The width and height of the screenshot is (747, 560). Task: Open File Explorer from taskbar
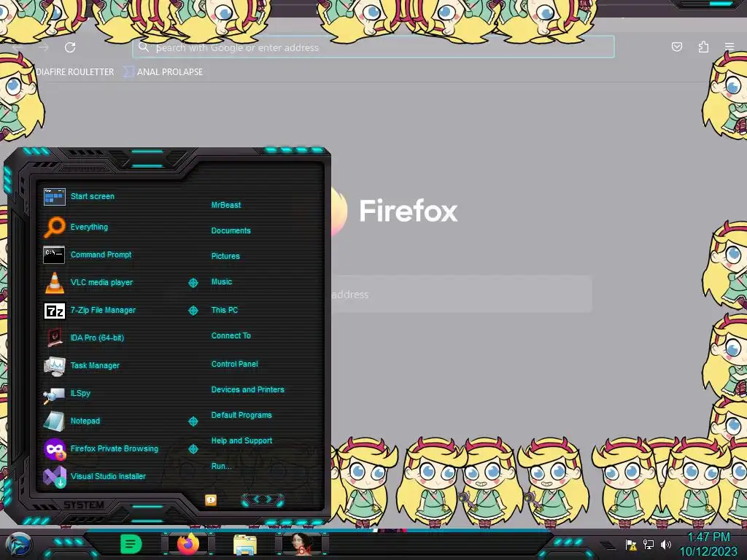[x=245, y=545]
